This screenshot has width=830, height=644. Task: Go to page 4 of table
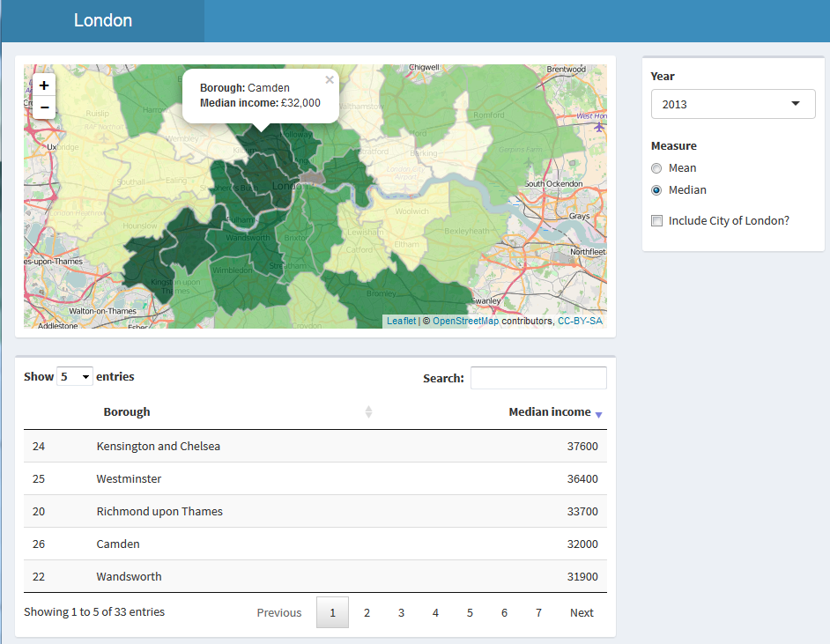click(x=435, y=613)
